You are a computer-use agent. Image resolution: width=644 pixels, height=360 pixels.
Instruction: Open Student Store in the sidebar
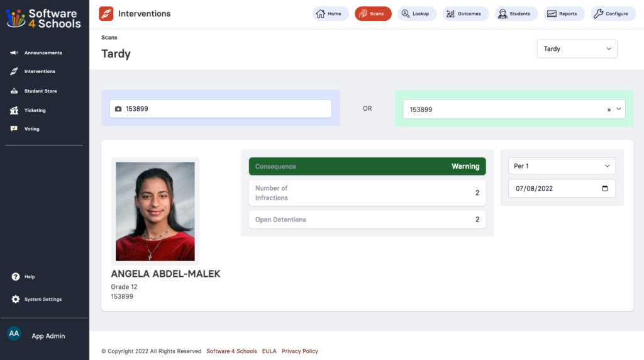coord(41,91)
